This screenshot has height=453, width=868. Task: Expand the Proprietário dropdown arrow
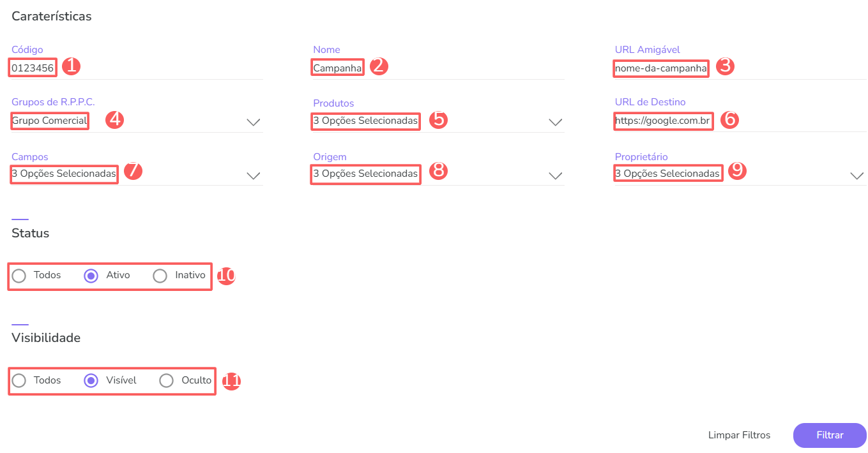[x=857, y=175]
